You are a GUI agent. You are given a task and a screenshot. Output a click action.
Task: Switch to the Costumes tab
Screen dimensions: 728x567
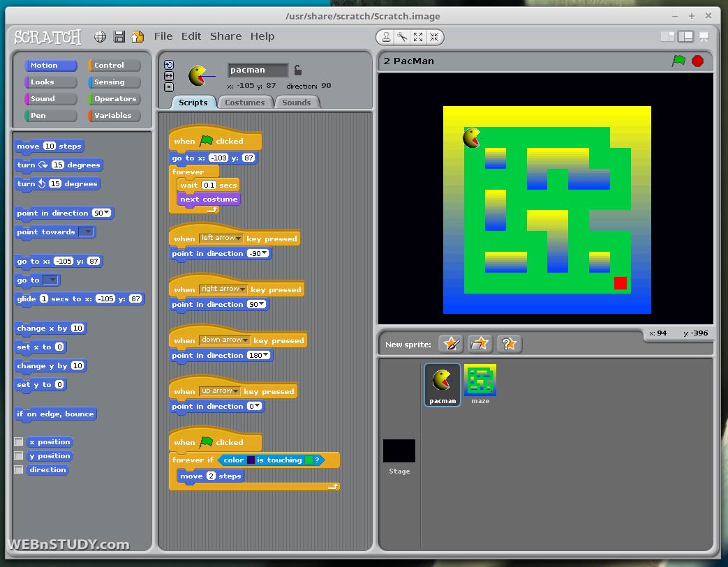(x=245, y=103)
